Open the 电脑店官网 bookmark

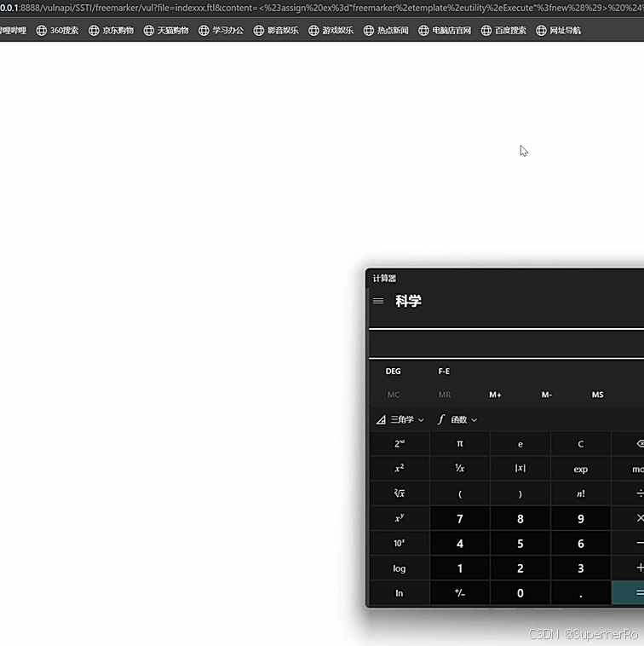coord(445,30)
